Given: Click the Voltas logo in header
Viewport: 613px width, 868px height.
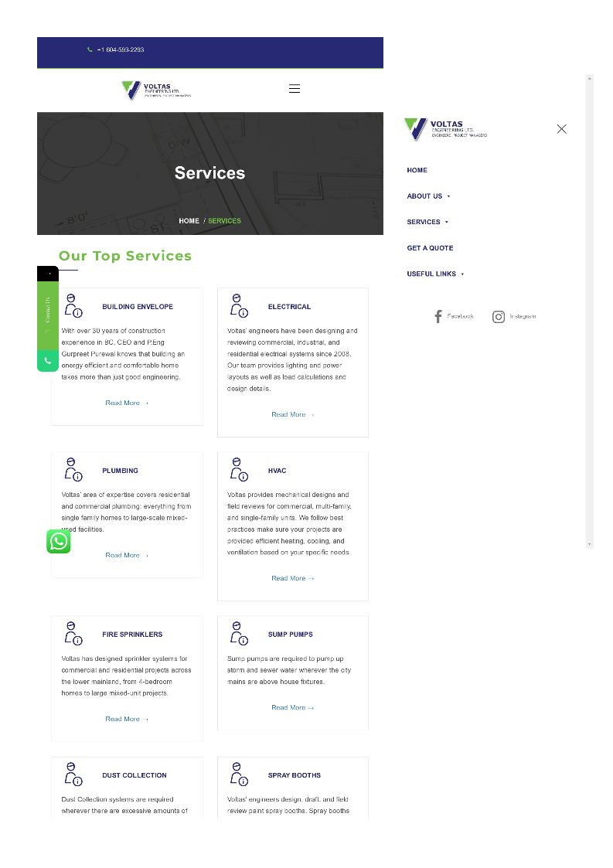Looking at the screenshot, I should tap(156, 90).
